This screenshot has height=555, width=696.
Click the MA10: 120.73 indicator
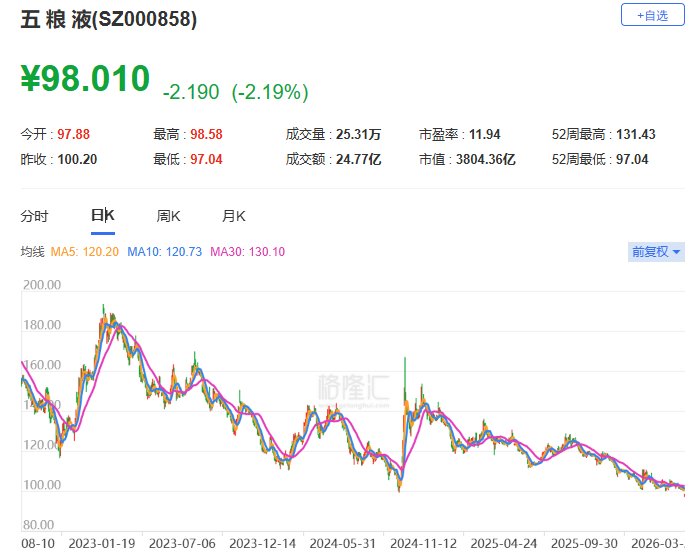point(164,252)
